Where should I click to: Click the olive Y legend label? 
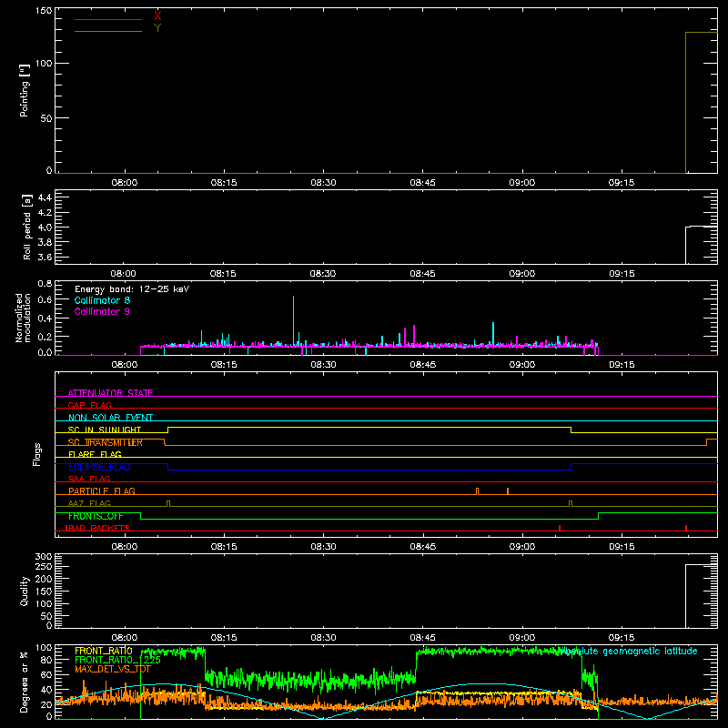pos(157,28)
